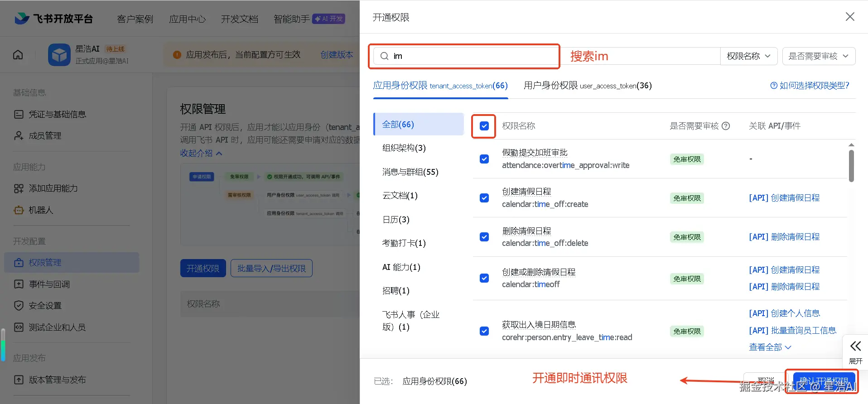The width and height of the screenshot is (868, 404).
Task: Click the Feishu Open Platform logo
Action: [x=53, y=19]
